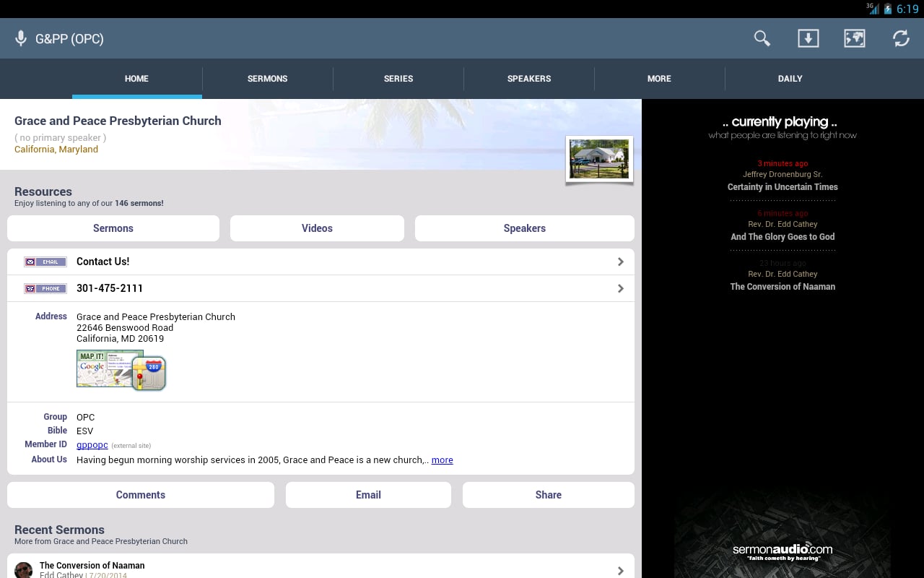
Task: Tap the sermonaudio.com logo banner
Action: pyautogui.click(x=783, y=553)
